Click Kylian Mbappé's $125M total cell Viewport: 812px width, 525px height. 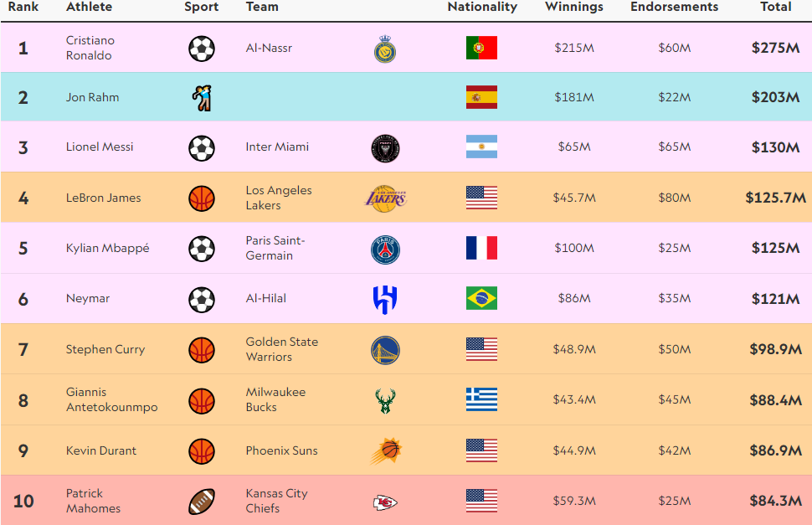click(x=775, y=249)
